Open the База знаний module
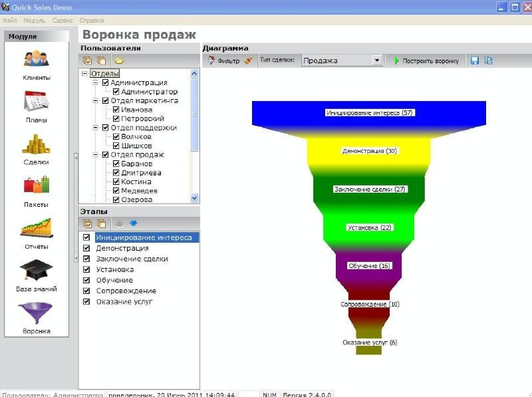Screen dimensions: 532x397 tap(37, 275)
